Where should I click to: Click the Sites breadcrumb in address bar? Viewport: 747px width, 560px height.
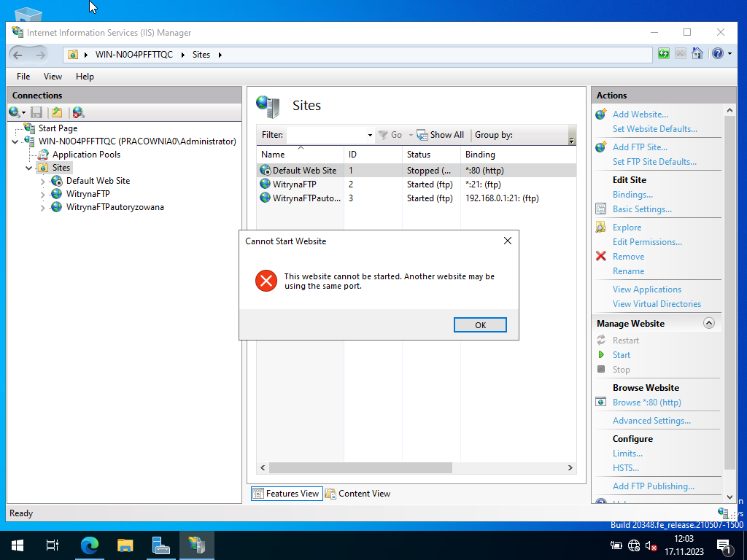pos(201,55)
